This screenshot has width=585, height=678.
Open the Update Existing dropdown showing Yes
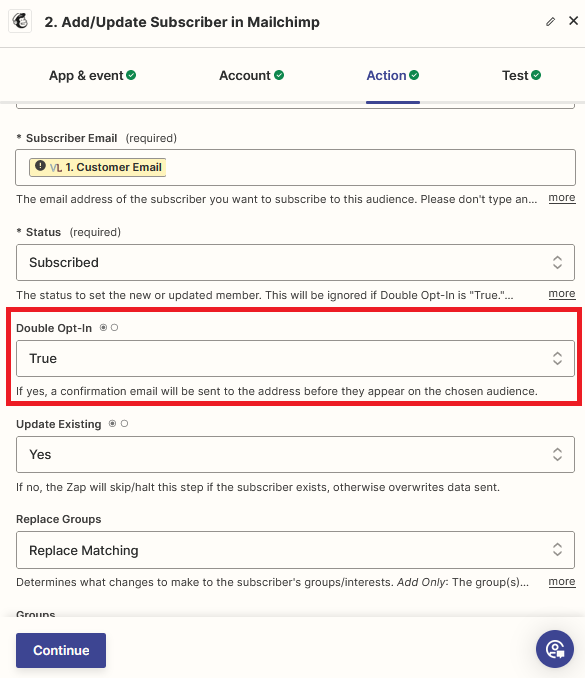coord(295,454)
